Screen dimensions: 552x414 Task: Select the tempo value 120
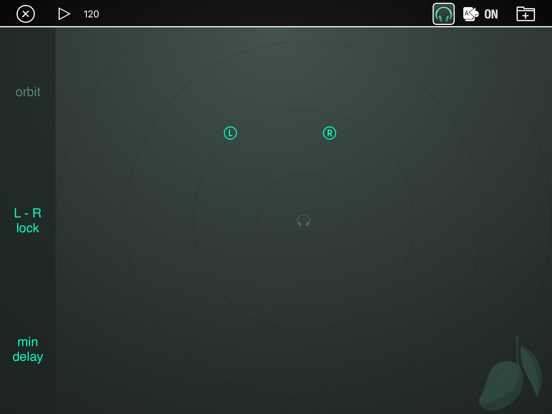pyautogui.click(x=92, y=14)
